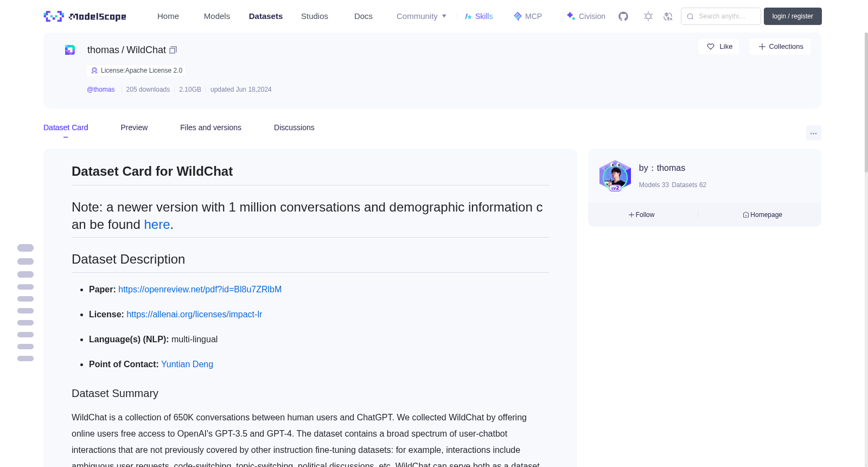868x467 pixels.
Task: Open the Docs page
Action: [x=363, y=16]
